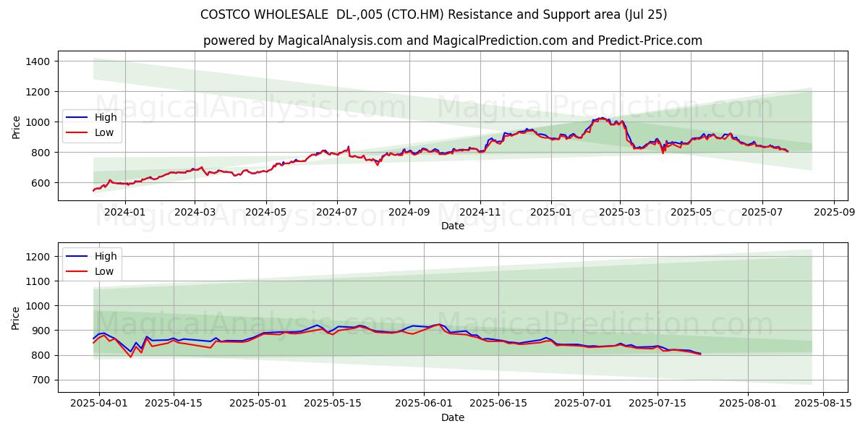Click the 1200 tick on bottom chart

coord(38,257)
